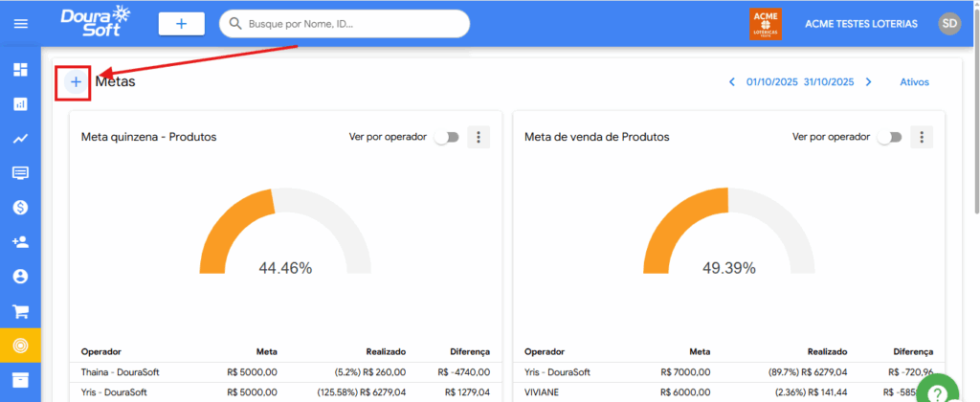Click the dollar sign finance sidebar icon

(x=20, y=207)
